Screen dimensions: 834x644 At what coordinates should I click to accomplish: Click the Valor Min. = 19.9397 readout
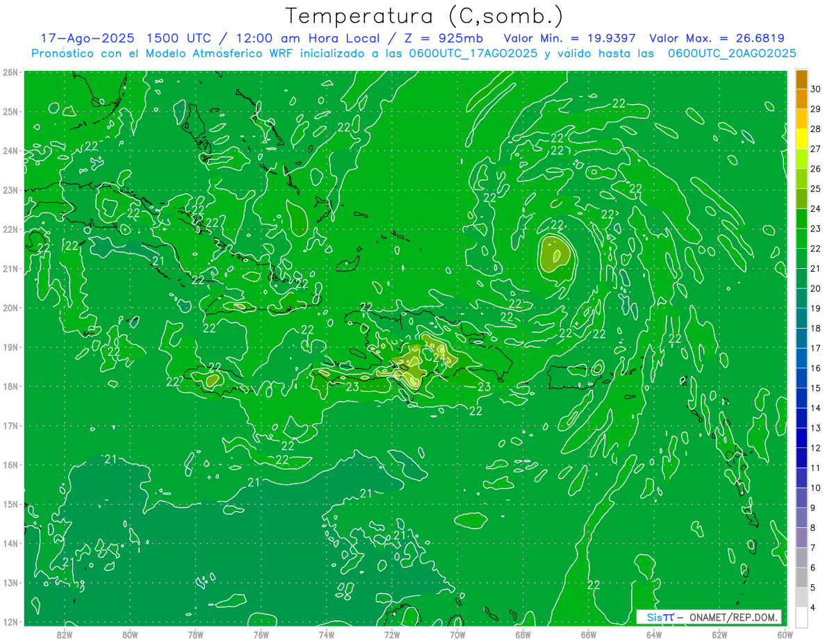click(570, 38)
